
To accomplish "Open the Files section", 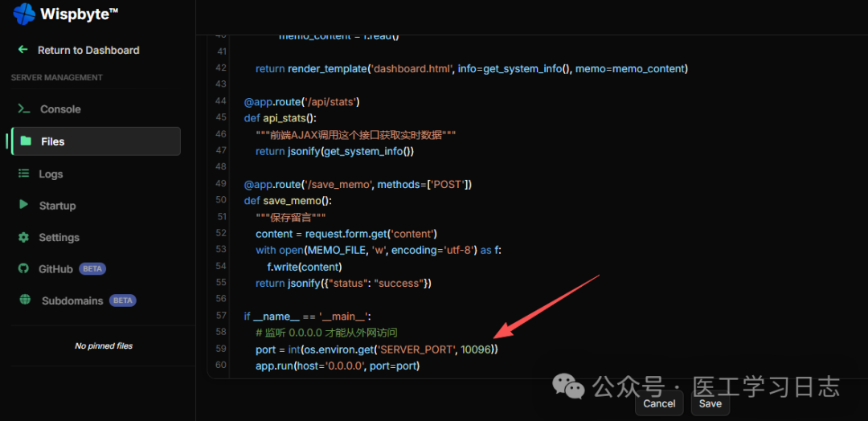I will (96, 141).
